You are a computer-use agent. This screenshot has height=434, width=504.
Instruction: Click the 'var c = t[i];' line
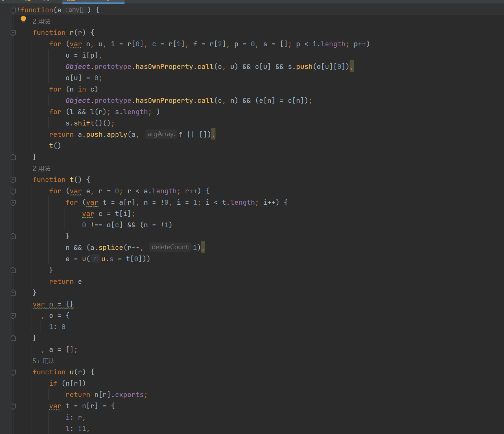point(108,214)
